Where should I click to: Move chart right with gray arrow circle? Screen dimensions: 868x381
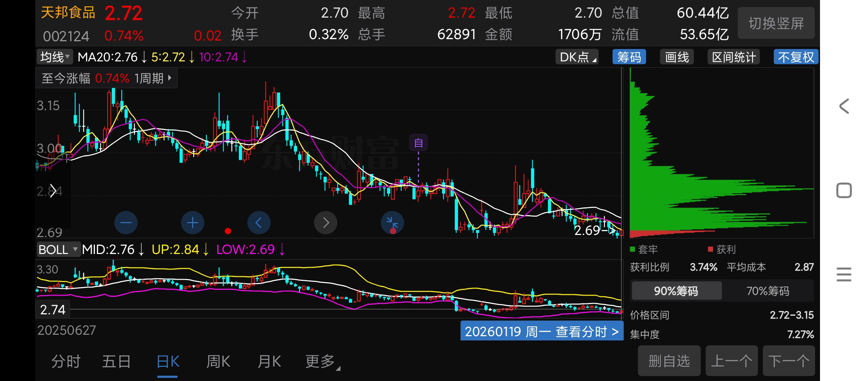coord(325,223)
